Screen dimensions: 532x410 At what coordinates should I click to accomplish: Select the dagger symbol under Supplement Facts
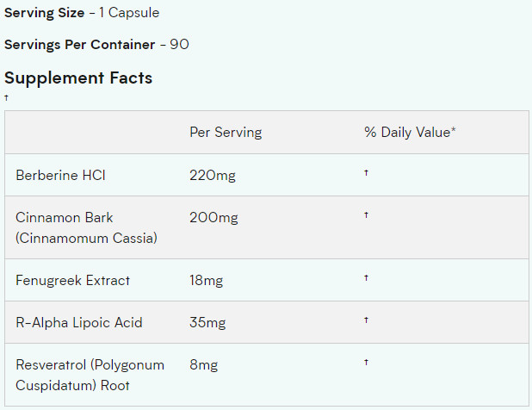(x=6, y=97)
